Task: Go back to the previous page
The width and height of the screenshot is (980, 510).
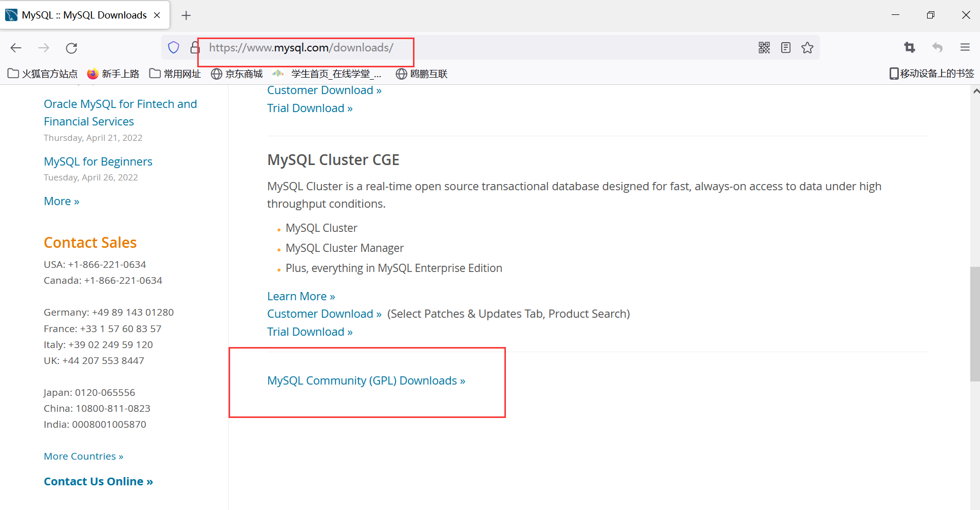Action: [16, 48]
